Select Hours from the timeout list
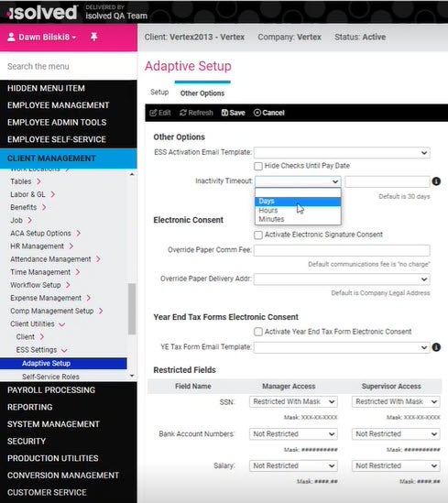Viewport: 448px width, 503px height. (x=298, y=211)
